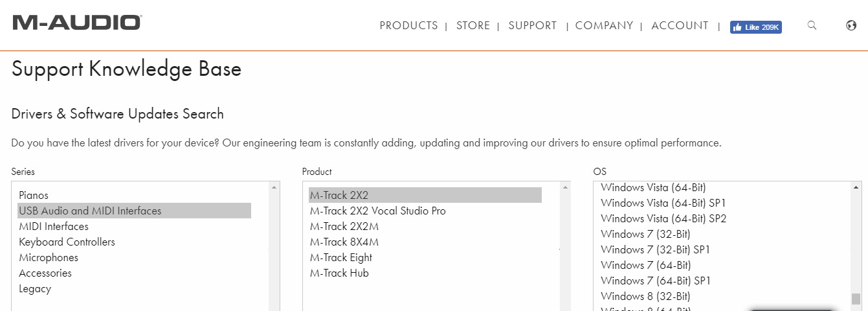Screen dimensions: 868x311
Task: Open the SUPPORT menu
Action: coord(532,26)
